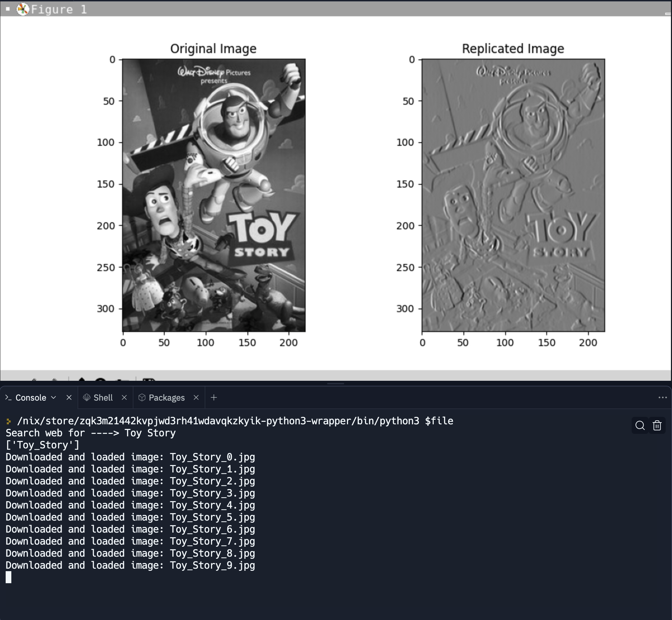Select the 'Replicated Image' plot title
This screenshot has width=672, height=620.
tap(513, 48)
